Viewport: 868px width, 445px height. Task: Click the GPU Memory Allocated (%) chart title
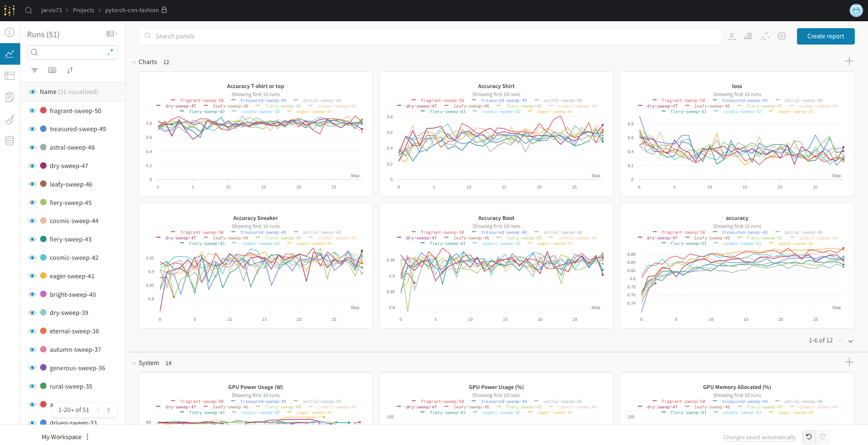(x=737, y=387)
